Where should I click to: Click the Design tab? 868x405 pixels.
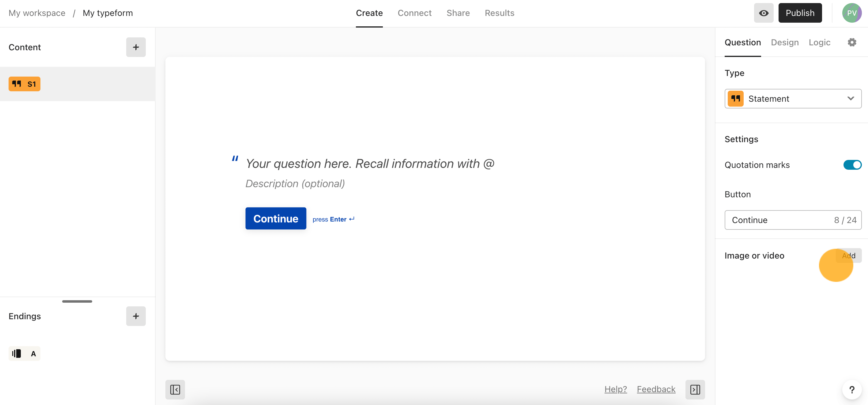[786, 42]
